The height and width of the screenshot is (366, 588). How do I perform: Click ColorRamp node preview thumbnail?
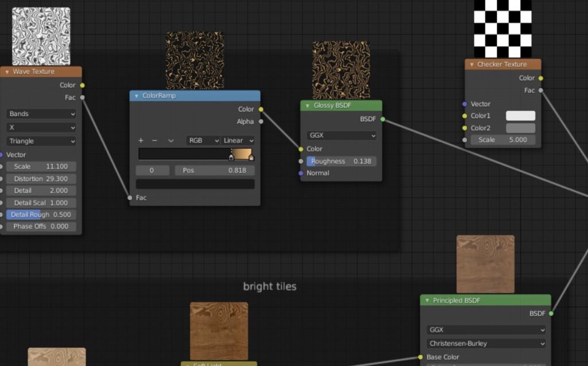click(x=195, y=60)
